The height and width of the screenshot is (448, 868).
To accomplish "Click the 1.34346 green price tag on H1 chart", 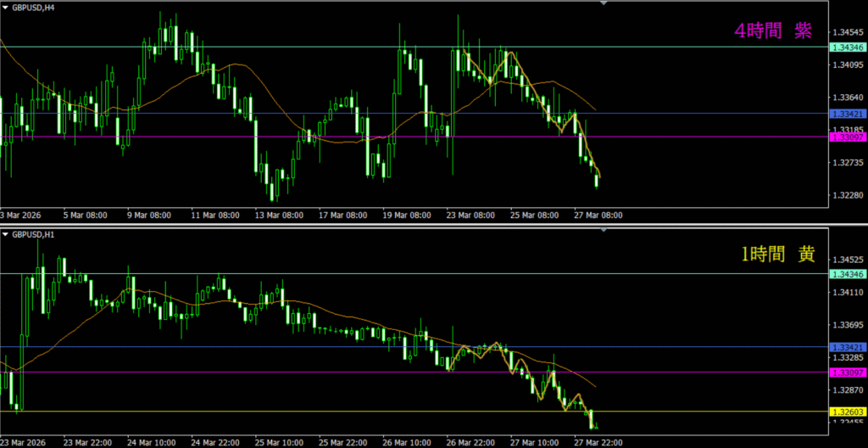I will (847, 274).
